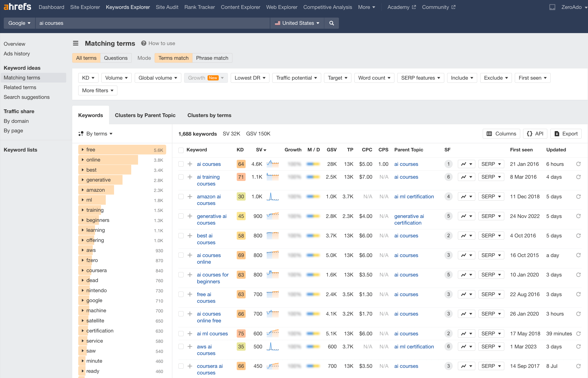Click M/D bar for 'ai courses' row
Image resolution: width=588 pixels, height=378 pixels.
[313, 164]
